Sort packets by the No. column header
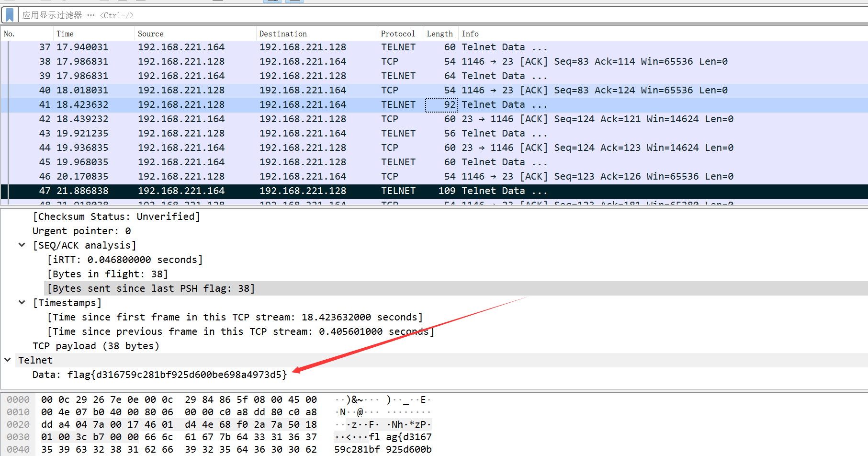Image resolution: width=868 pixels, height=456 pixels. tap(27, 34)
